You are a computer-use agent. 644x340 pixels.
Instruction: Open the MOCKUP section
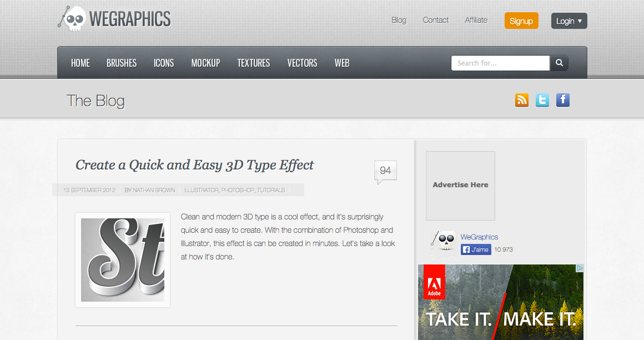tap(205, 63)
